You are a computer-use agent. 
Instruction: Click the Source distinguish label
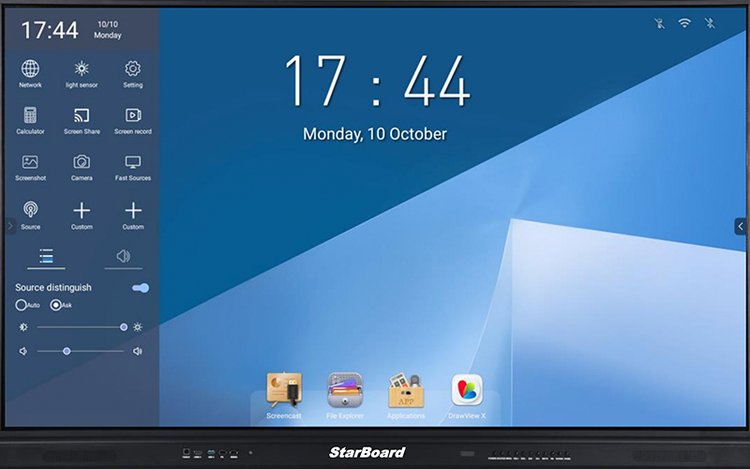(53, 287)
